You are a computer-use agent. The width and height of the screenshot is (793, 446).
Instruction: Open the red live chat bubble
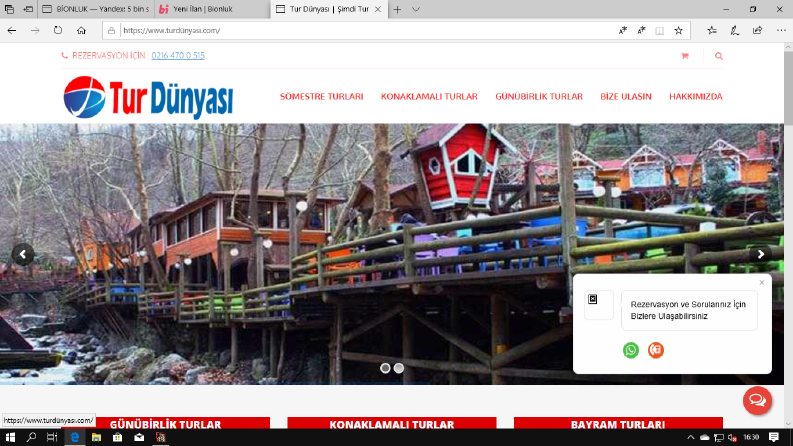[757, 400]
